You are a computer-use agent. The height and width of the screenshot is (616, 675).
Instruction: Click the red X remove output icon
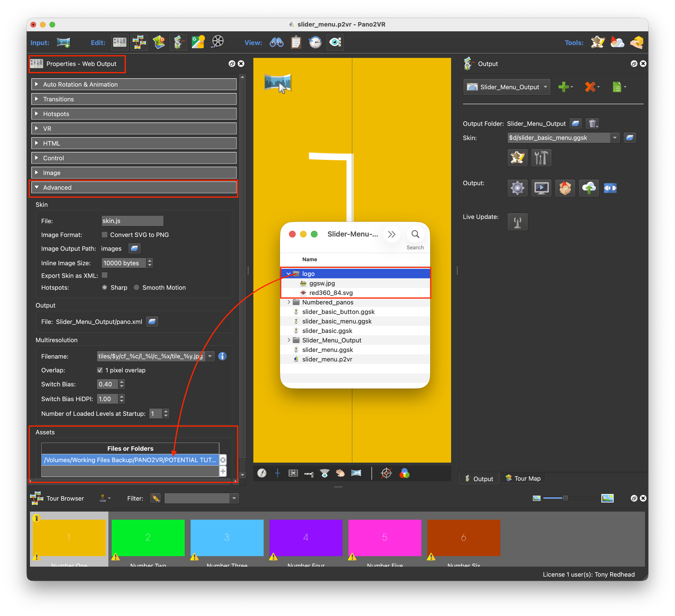(x=590, y=87)
